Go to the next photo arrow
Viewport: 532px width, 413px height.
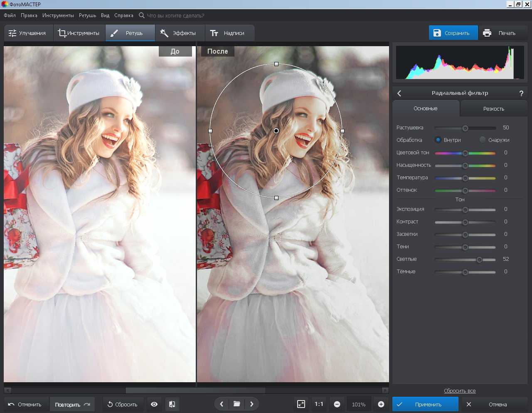tap(251, 404)
